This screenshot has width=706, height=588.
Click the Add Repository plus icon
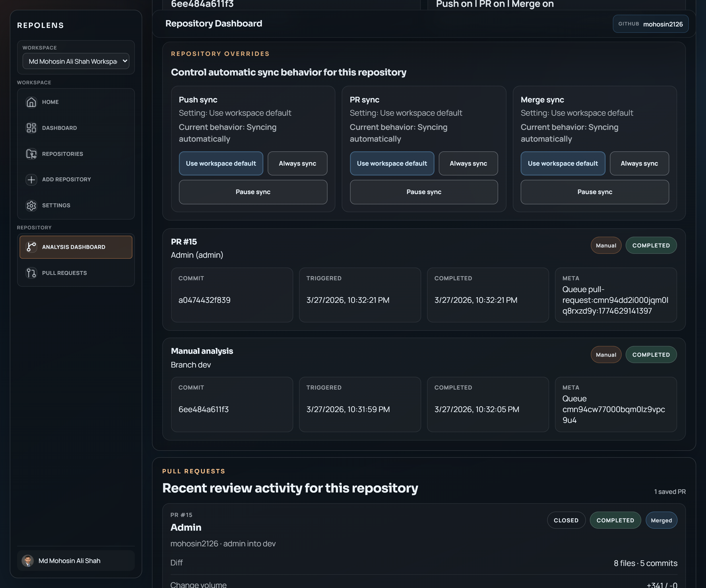[31, 180]
